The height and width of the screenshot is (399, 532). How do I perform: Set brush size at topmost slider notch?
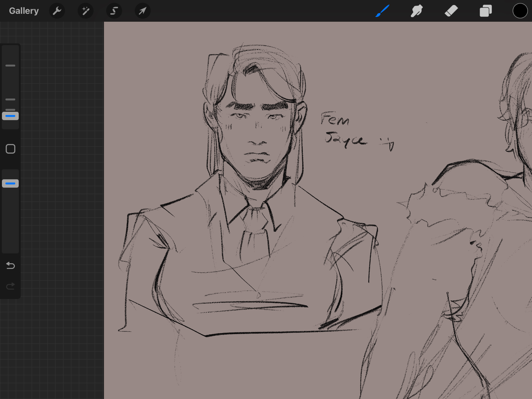click(10, 65)
